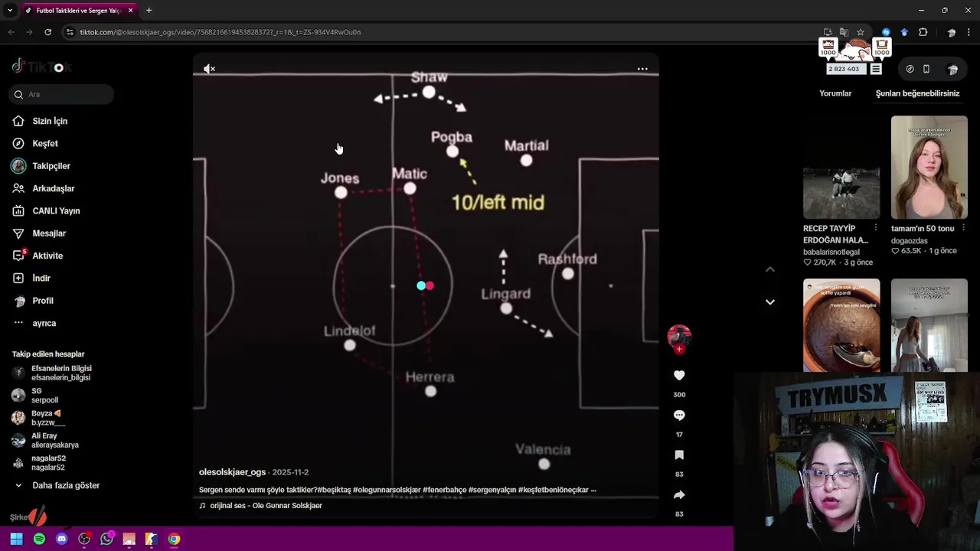Open the TikTok phone app icon
This screenshot has height=551, width=980.
[926, 69]
